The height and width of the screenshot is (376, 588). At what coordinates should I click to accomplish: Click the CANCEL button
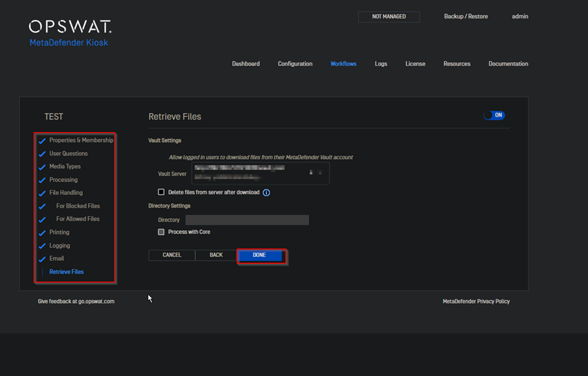pos(172,255)
